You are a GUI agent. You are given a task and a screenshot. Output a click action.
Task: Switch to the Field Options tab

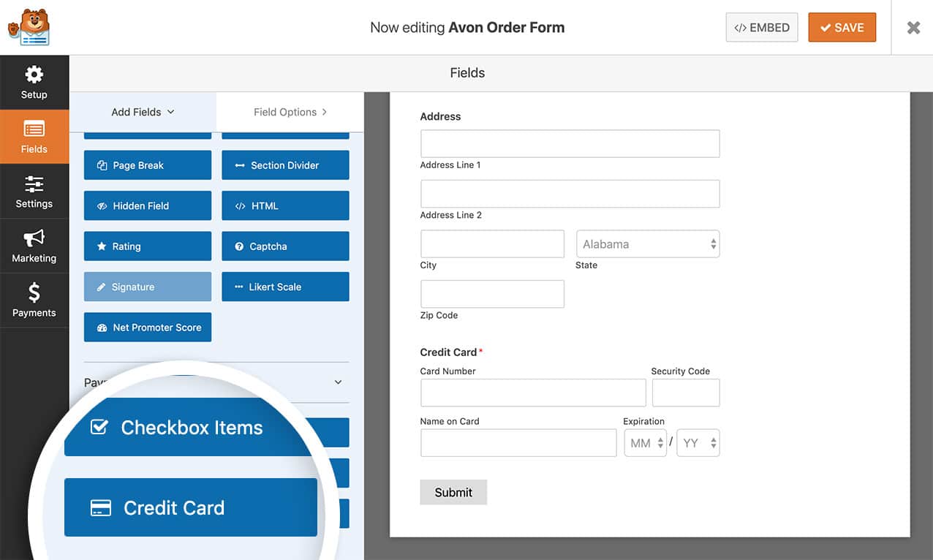click(290, 112)
